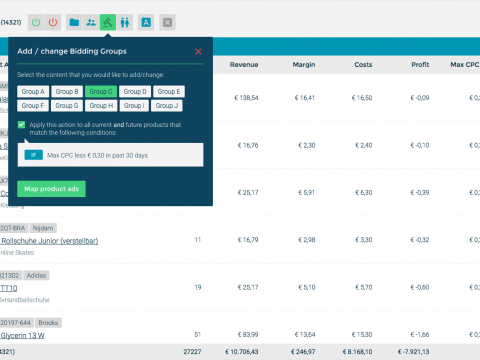Open the Rollschuhe Junior (verstellbar) product link
The image size is (480, 360).
pos(50,241)
